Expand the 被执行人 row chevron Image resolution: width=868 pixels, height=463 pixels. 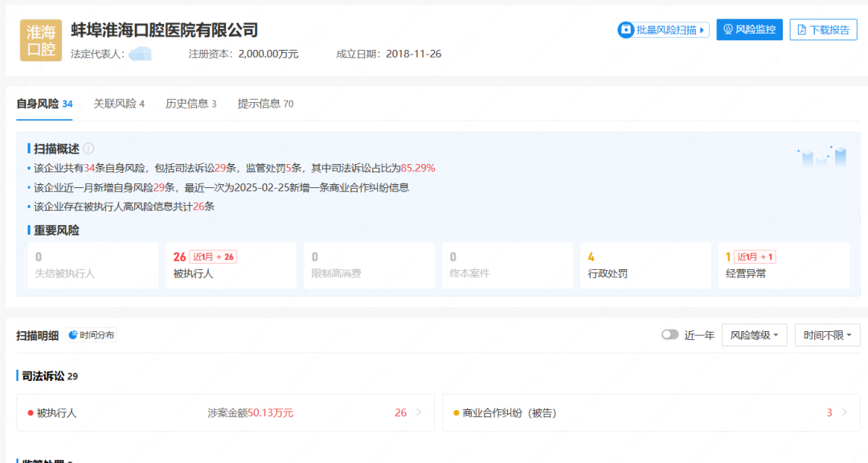pos(419,412)
